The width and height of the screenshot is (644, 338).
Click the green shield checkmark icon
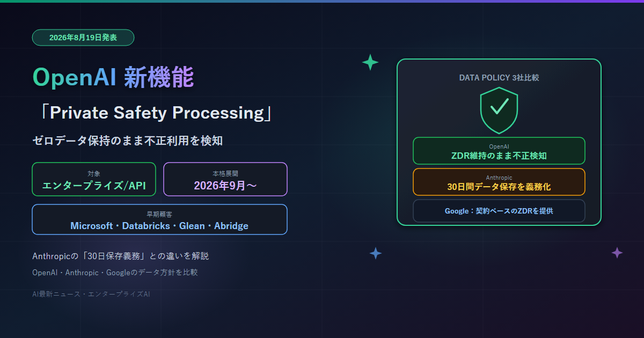[499, 110]
